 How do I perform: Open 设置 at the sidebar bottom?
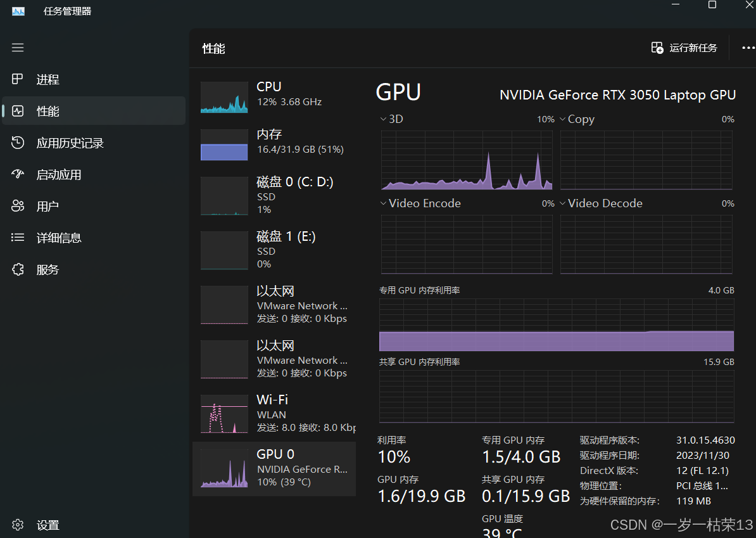coord(94,525)
